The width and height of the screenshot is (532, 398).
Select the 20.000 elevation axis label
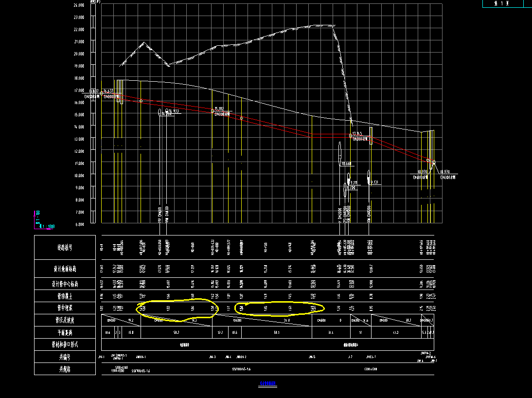click(x=79, y=54)
